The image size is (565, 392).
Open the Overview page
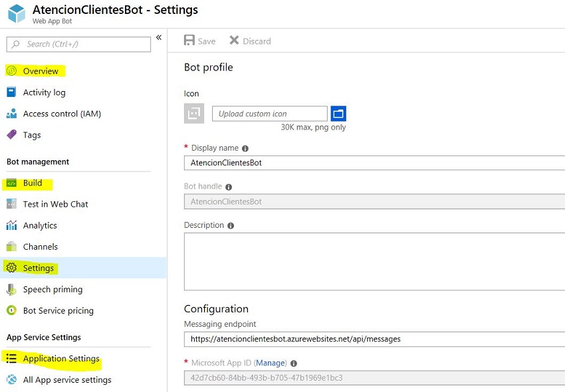41,71
